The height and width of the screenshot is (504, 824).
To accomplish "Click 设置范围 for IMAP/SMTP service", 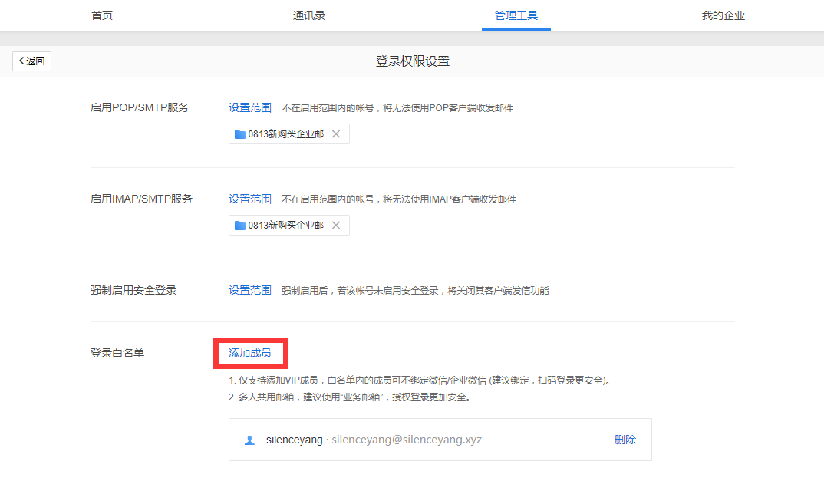I will tap(249, 199).
